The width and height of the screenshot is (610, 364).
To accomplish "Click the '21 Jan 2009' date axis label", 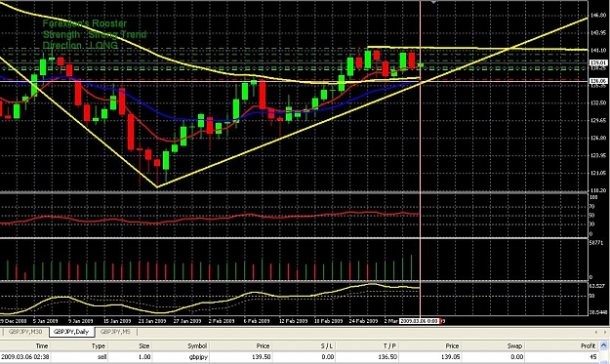I will tap(152, 321).
